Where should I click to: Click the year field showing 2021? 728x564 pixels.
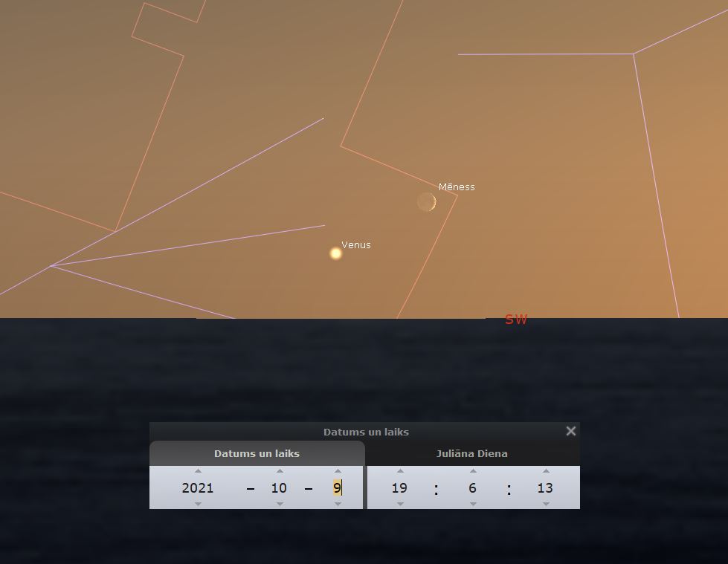(x=198, y=488)
